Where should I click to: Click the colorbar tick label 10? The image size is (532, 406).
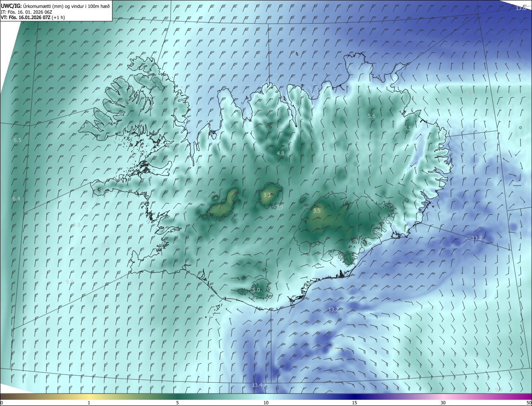(x=266, y=403)
